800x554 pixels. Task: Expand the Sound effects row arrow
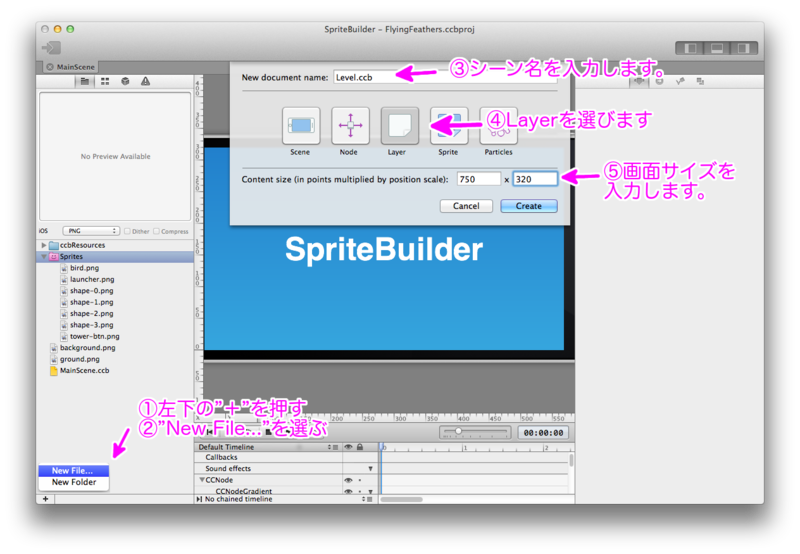click(x=370, y=469)
